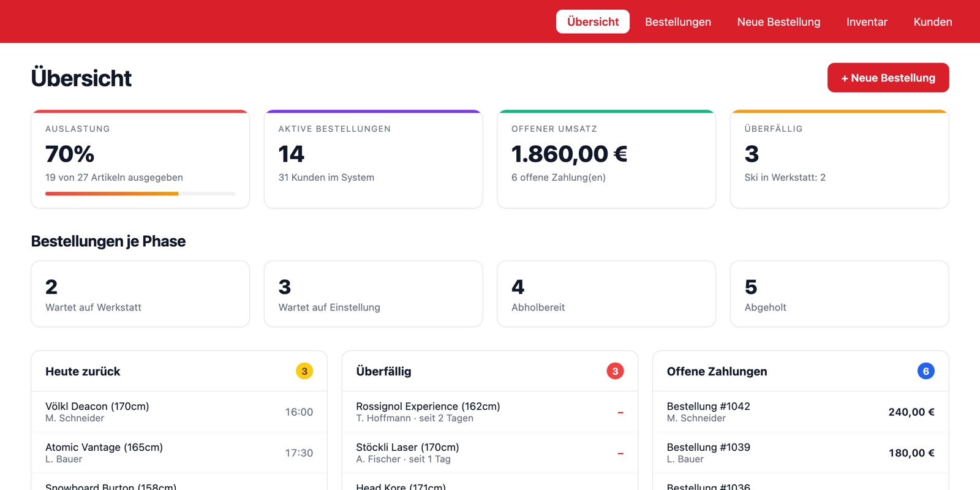Open Neue Bestellung navigation item
980x490 pixels.
click(x=778, y=21)
